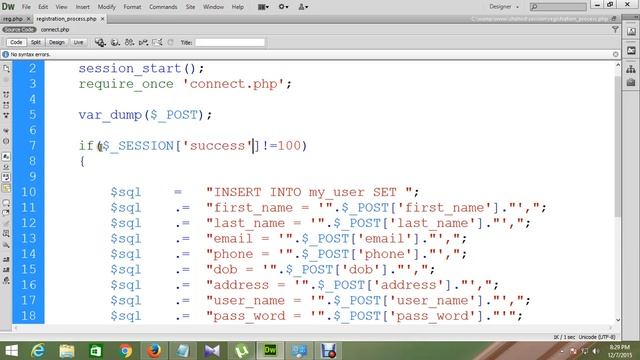Open the Site menu
This screenshot has width=640, height=360.
(x=190, y=7)
